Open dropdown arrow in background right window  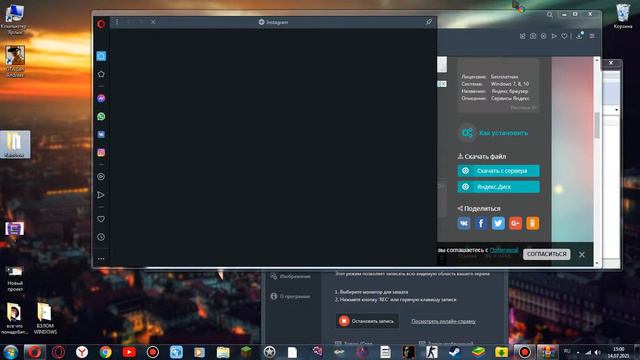[x=616, y=110]
